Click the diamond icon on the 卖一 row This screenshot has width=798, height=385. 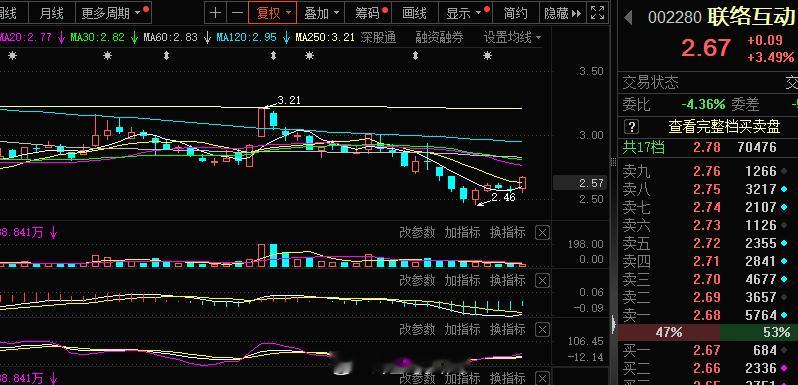pyautogui.click(x=785, y=315)
